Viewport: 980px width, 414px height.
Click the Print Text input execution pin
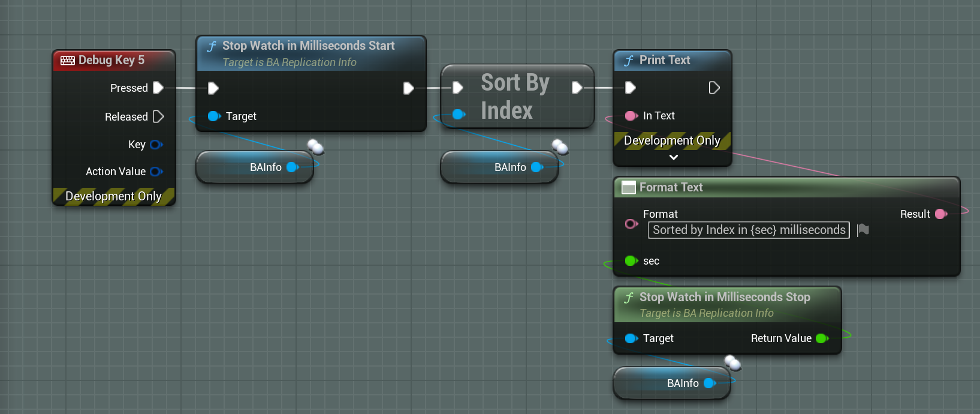pyautogui.click(x=631, y=88)
